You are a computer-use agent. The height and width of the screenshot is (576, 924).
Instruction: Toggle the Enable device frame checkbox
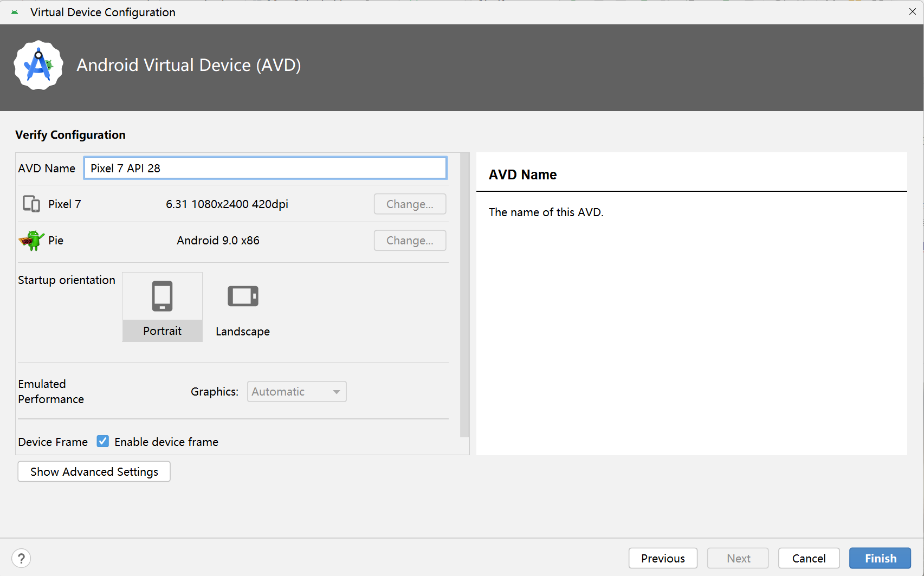103,442
